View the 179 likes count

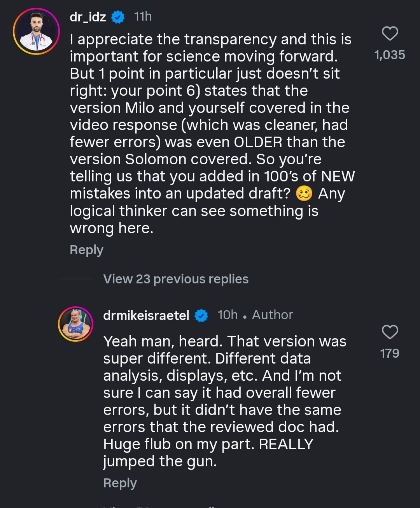pyautogui.click(x=390, y=353)
